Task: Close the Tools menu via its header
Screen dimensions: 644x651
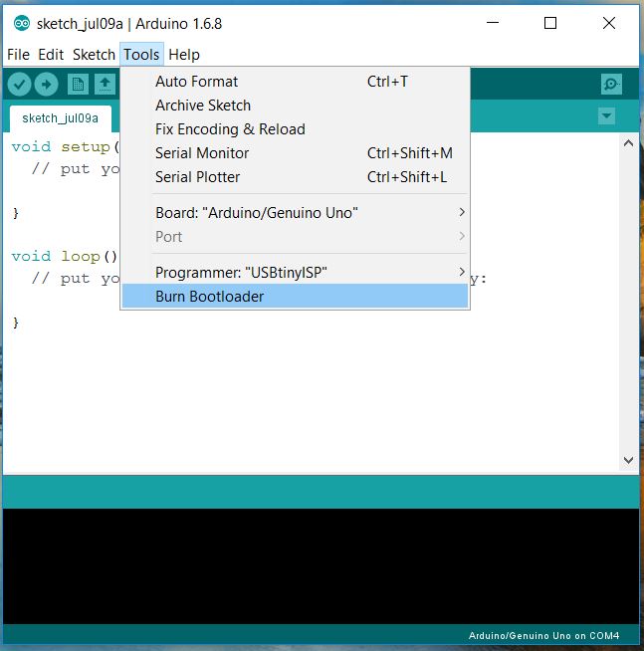Action: click(141, 55)
